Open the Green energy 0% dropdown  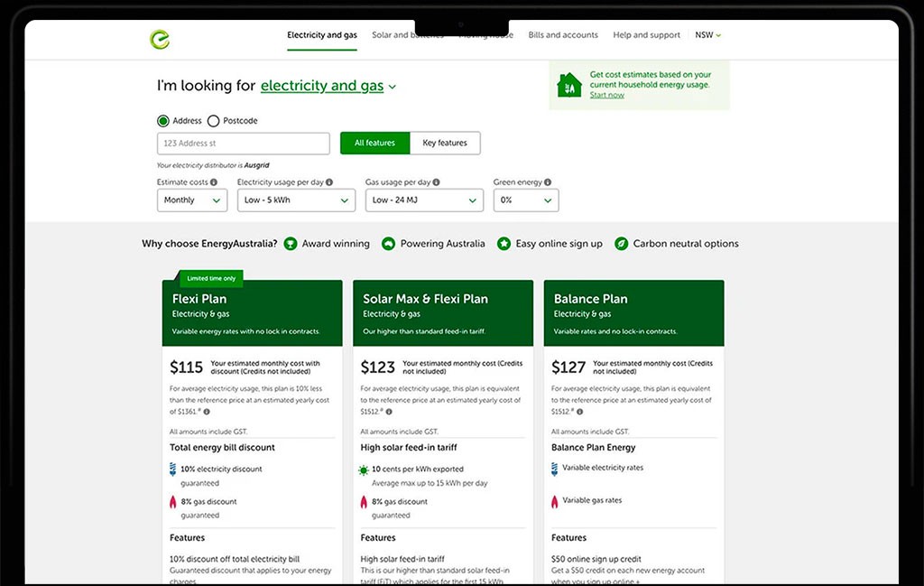526,200
